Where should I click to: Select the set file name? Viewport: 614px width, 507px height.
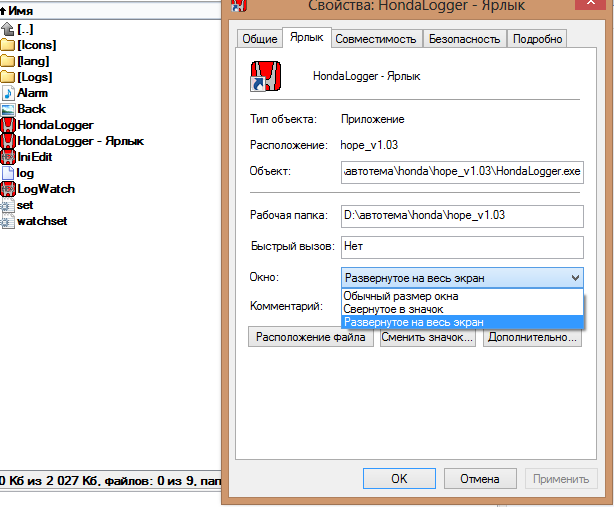click(x=25, y=205)
